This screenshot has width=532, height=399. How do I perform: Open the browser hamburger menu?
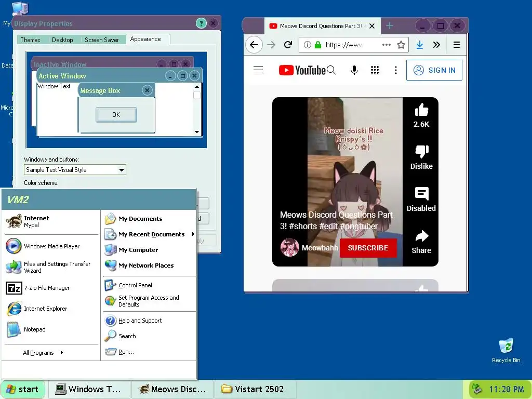(457, 45)
